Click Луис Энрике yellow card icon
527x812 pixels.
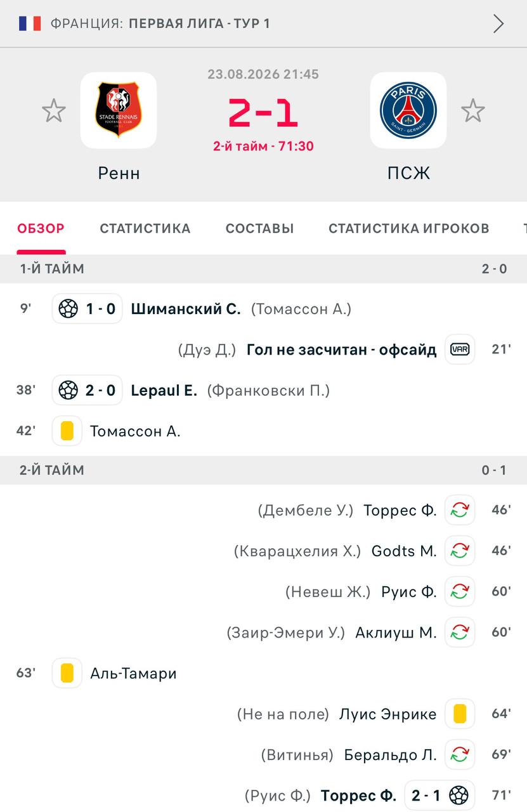coord(460,714)
